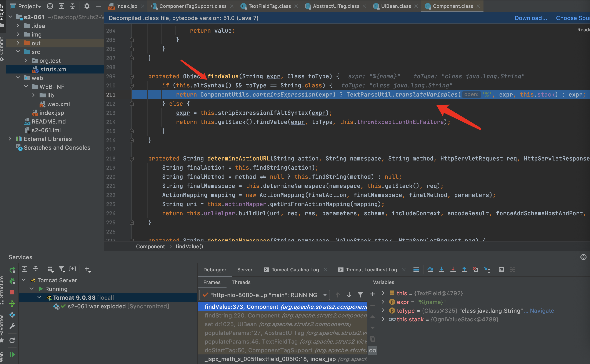Toggle fold marker at line 218
The height and width of the screenshot is (364, 590).
[132, 159]
